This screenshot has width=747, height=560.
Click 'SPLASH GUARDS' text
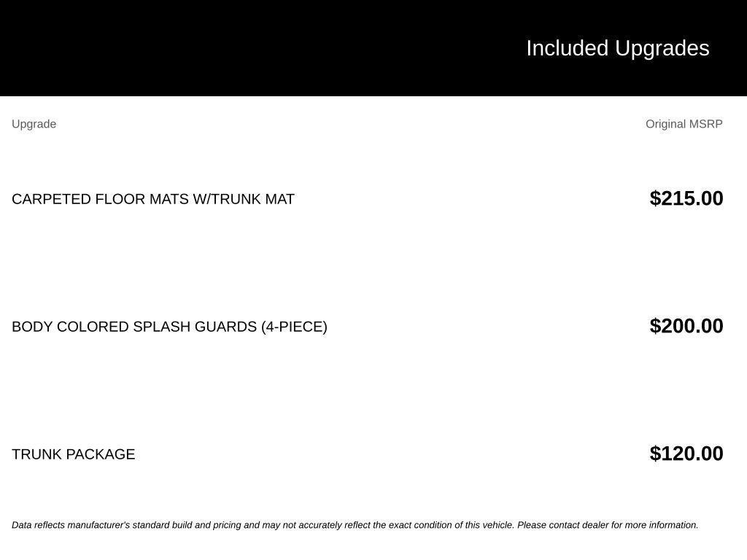[x=195, y=327]
